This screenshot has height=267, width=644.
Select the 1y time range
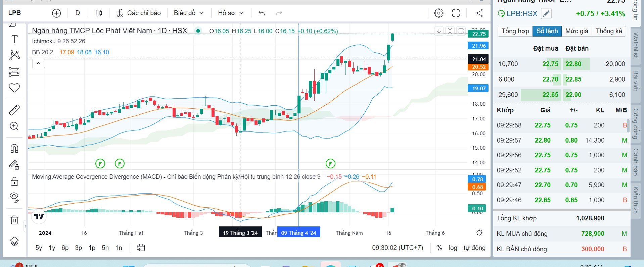pos(52,248)
